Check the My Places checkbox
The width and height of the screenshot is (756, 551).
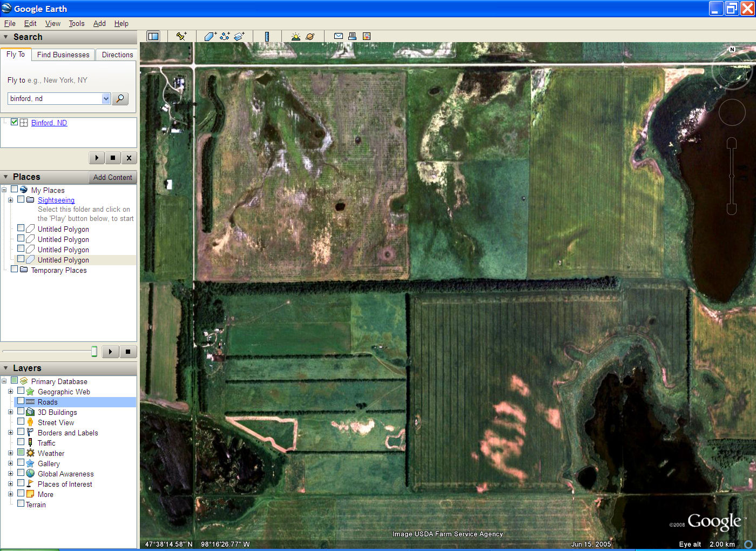click(x=15, y=189)
